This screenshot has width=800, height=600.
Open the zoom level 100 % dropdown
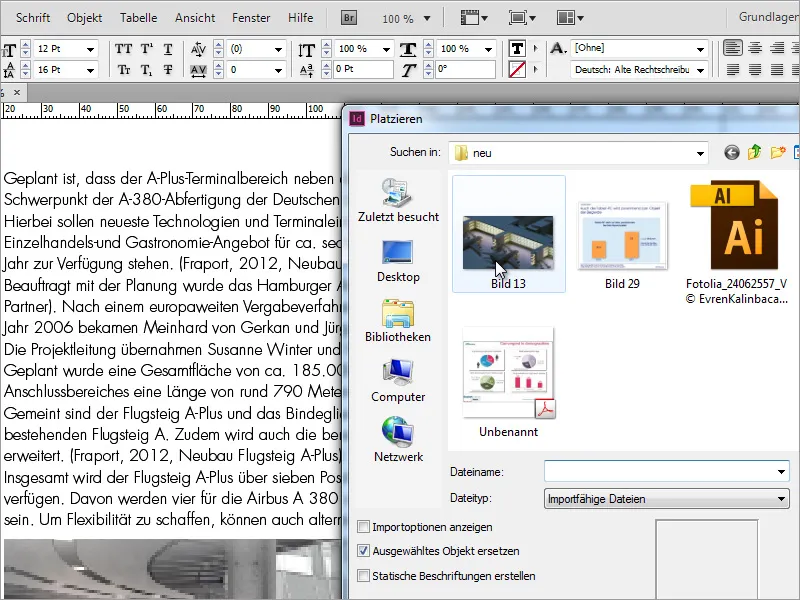tap(427, 19)
